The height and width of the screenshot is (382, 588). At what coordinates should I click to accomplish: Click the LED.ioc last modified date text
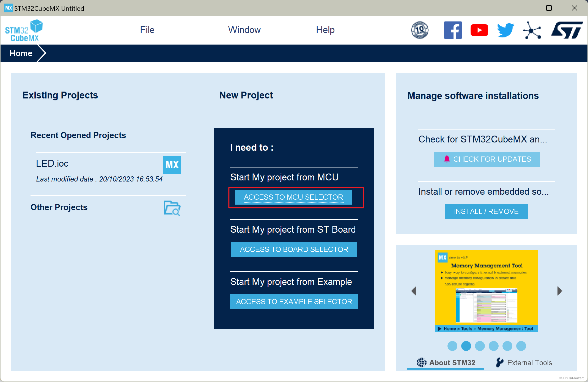tap(99, 179)
